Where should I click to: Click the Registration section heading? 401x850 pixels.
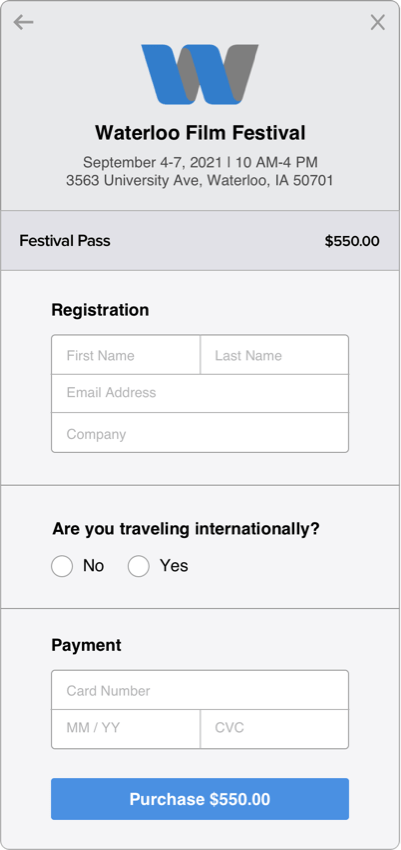(x=100, y=310)
